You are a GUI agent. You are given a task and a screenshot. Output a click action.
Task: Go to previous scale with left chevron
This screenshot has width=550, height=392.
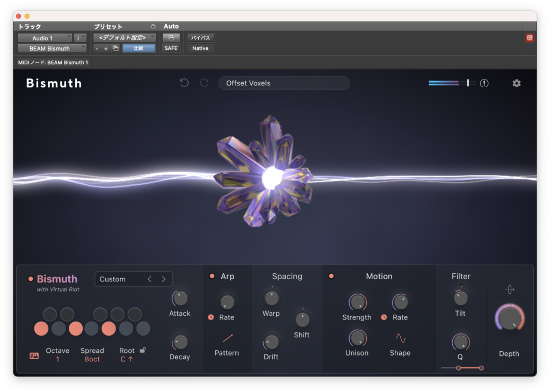coord(150,279)
